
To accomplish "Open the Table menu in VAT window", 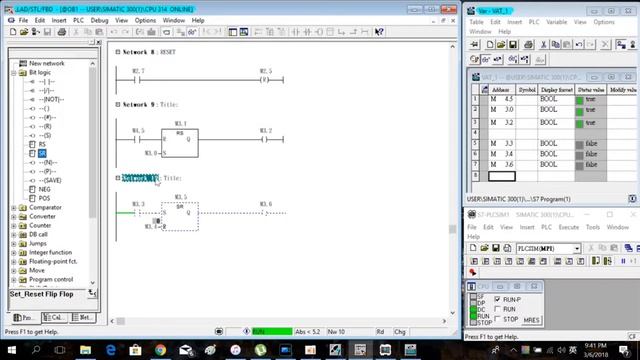I will point(476,22).
